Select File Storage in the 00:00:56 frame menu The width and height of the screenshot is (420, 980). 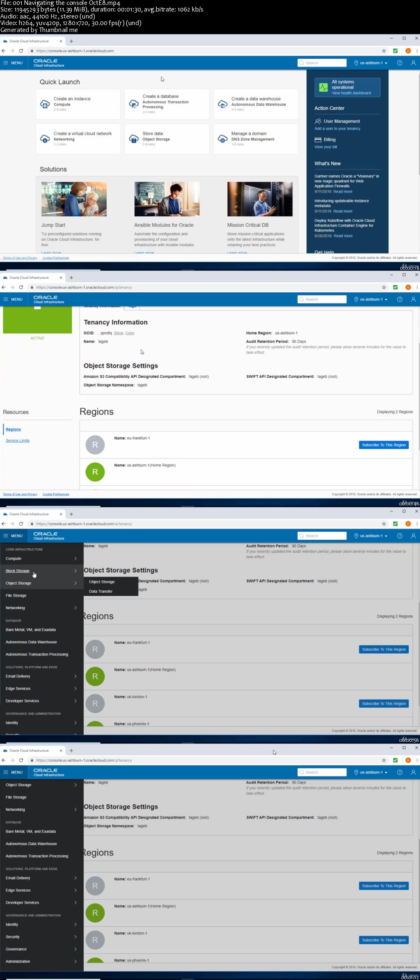[16, 595]
